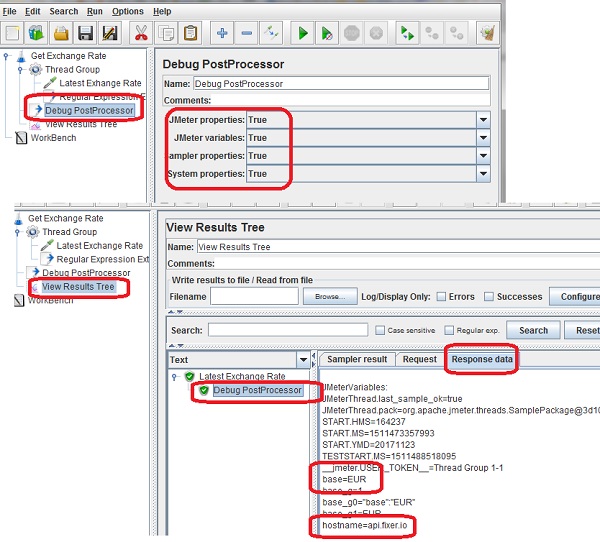The image size is (600, 542).
Task: Expand all with the plus icon
Action: pos(222,33)
